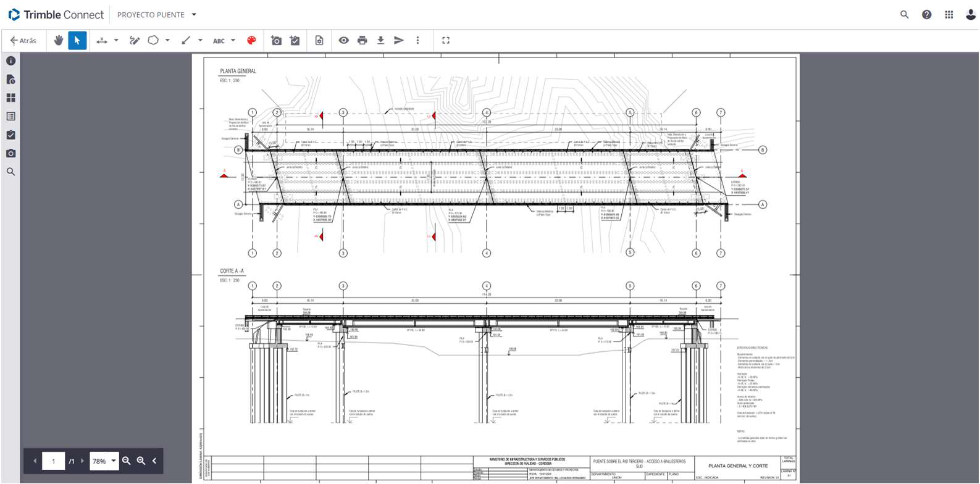Open the views camera sidebar panel

pos(10,153)
